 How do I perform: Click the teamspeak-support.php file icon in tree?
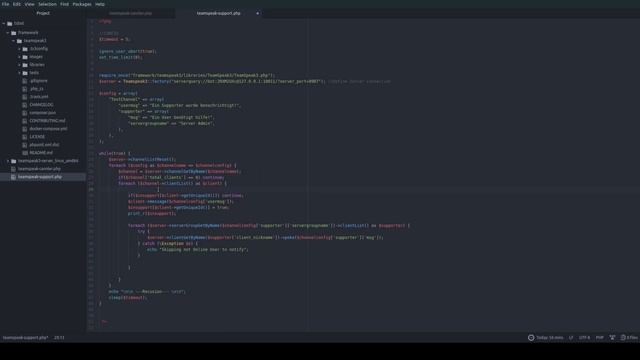click(x=13, y=177)
